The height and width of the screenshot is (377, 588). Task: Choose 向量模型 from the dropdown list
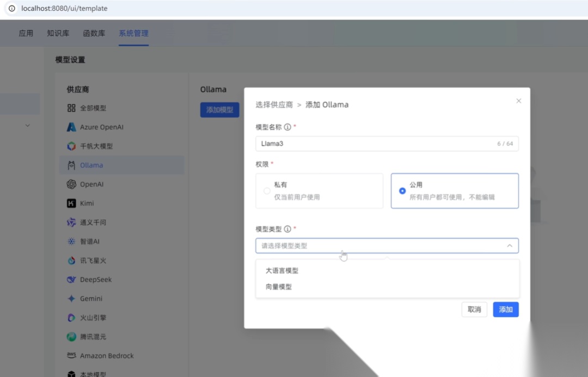(279, 287)
